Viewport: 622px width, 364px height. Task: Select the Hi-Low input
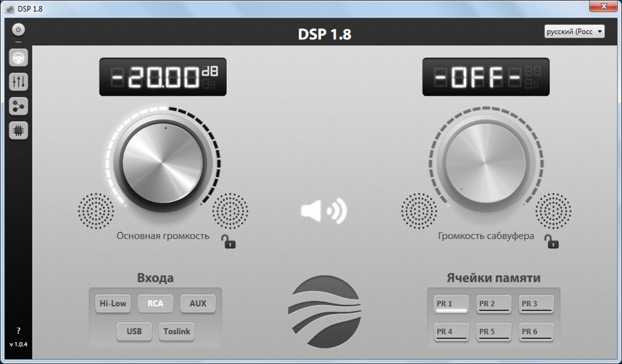113,304
